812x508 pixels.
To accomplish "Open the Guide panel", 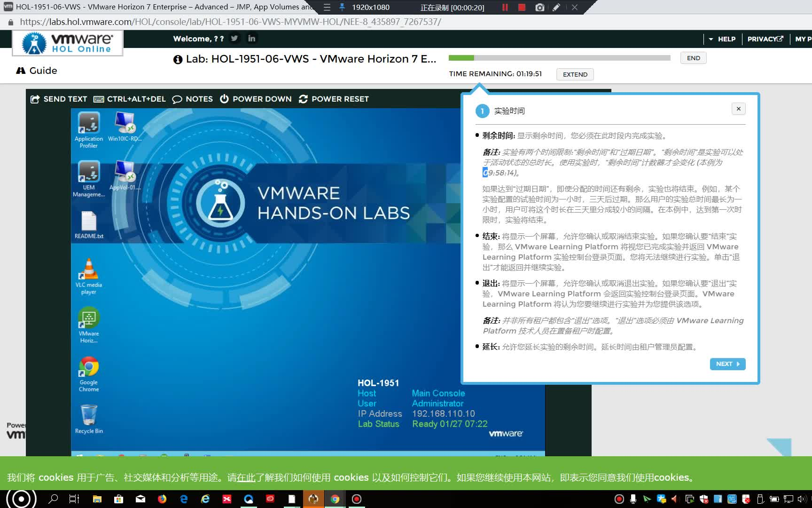I will point(37,71).
